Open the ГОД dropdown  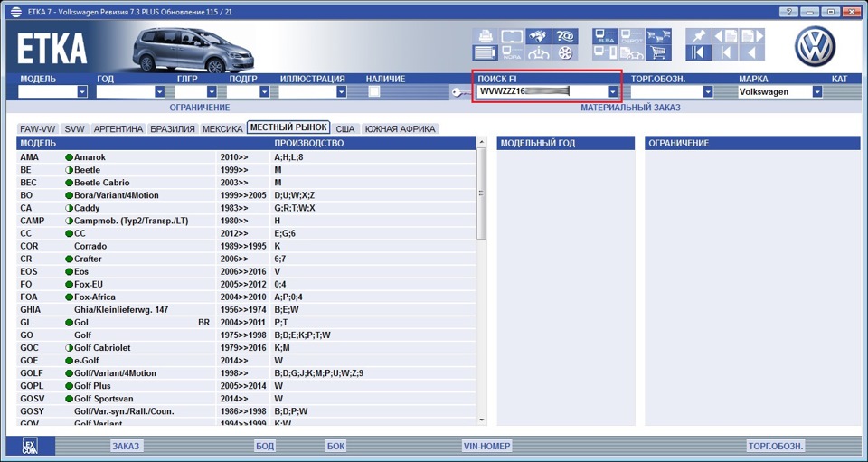pos(160,92)
